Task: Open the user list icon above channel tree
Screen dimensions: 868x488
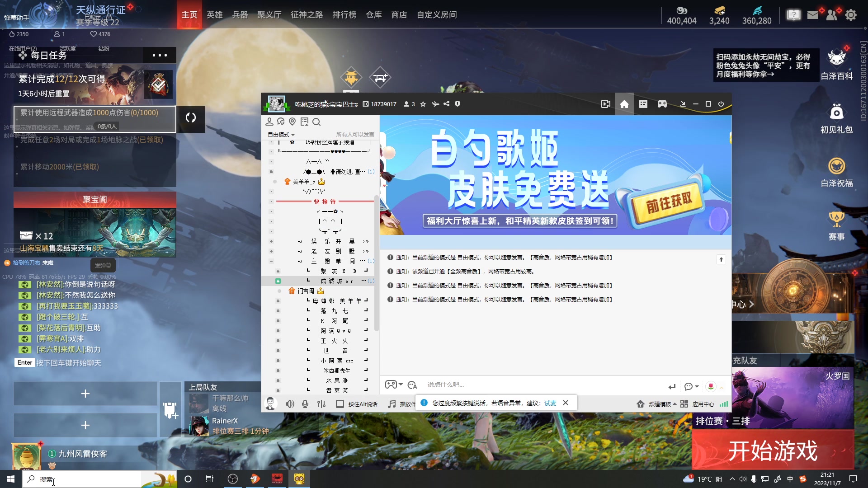Action: click(x=269, y=122)
